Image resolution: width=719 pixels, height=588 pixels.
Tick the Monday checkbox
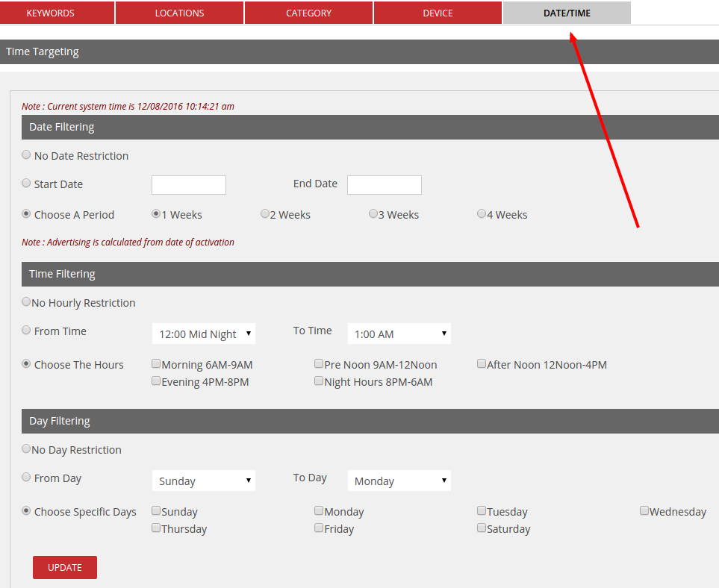319,511
